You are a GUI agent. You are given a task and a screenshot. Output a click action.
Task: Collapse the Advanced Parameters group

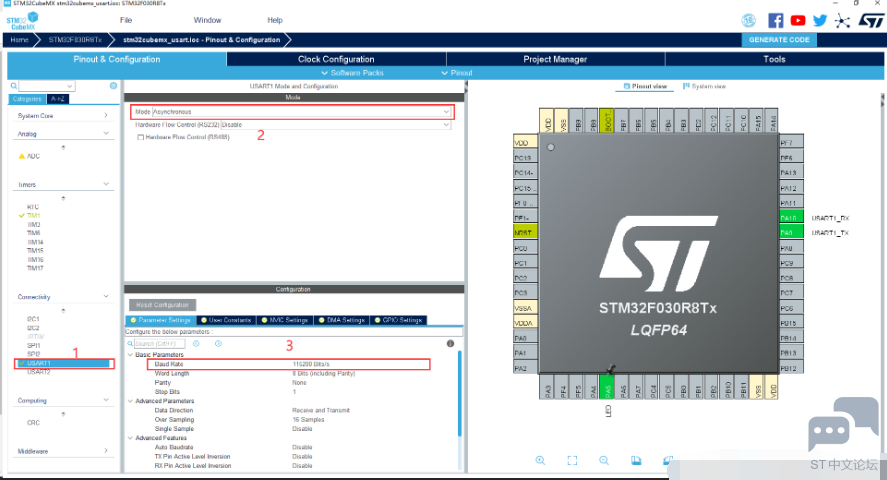coord(131,401)
